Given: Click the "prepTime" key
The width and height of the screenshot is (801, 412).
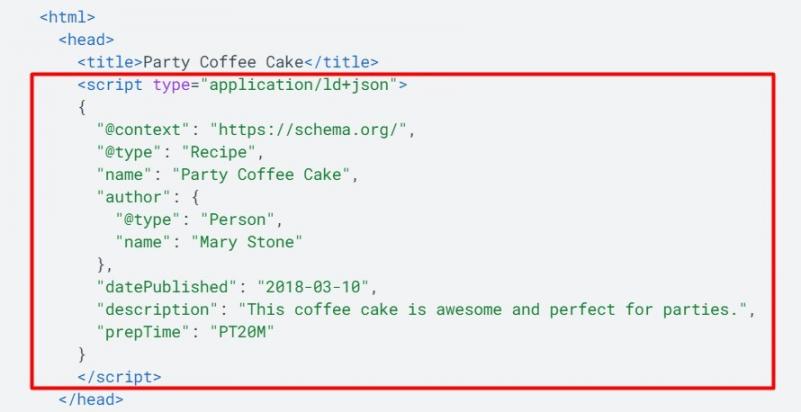Looking at the screenshot, I should click(144, 332).
